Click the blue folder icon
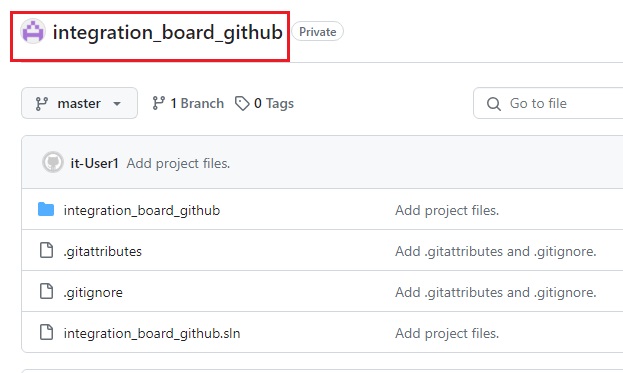The width and height of the screenshot is (623, 373). (46, 209)
